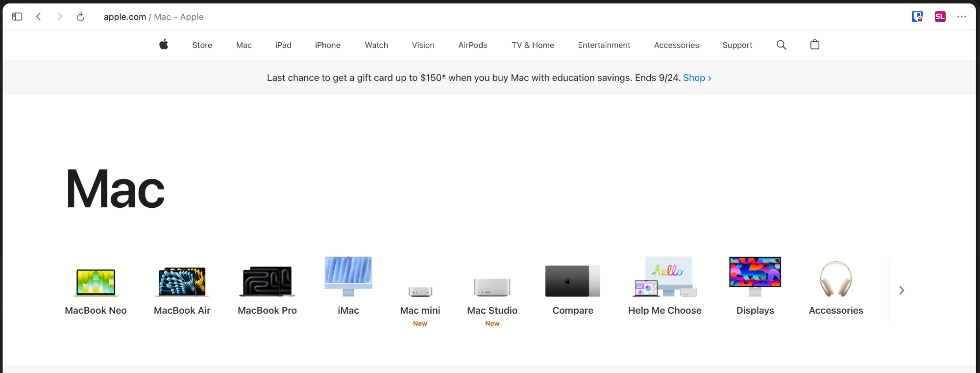Open Entertainment in the navigation bar
Screen dimensions: 980x373
604,45
